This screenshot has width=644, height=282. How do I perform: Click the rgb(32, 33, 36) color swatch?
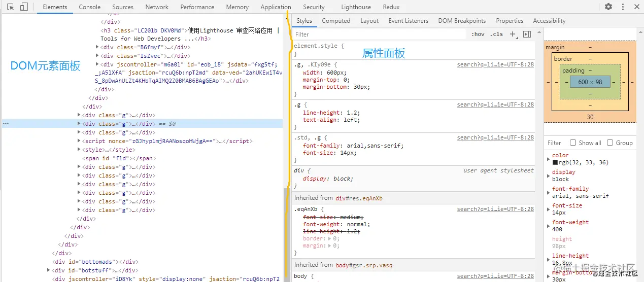[555, 162]
